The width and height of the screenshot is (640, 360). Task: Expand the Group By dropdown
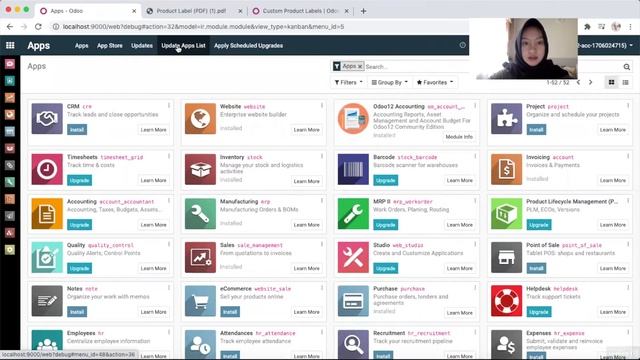click(389, 82)
